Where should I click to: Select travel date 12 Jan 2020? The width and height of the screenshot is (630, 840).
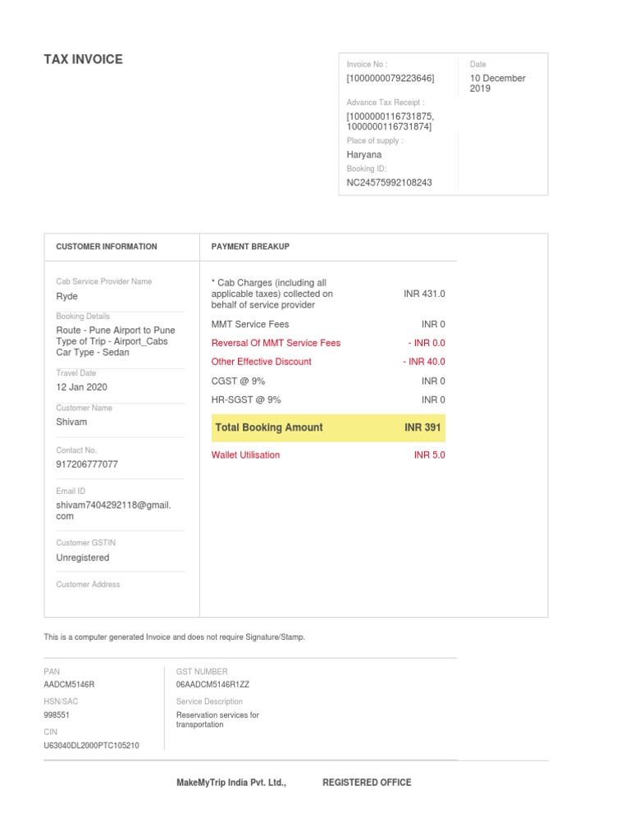pos(81,387)
